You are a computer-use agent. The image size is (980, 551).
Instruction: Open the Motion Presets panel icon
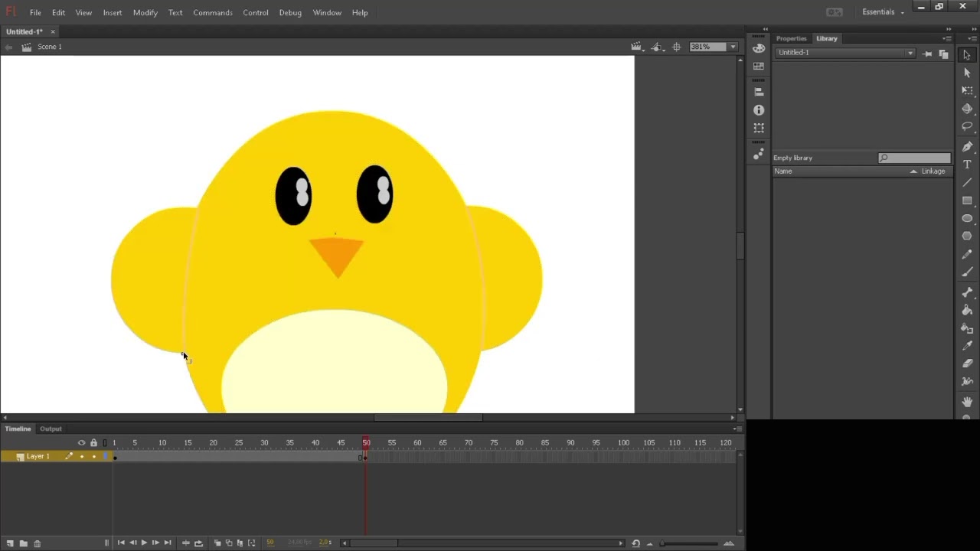(x=759, y=154)
